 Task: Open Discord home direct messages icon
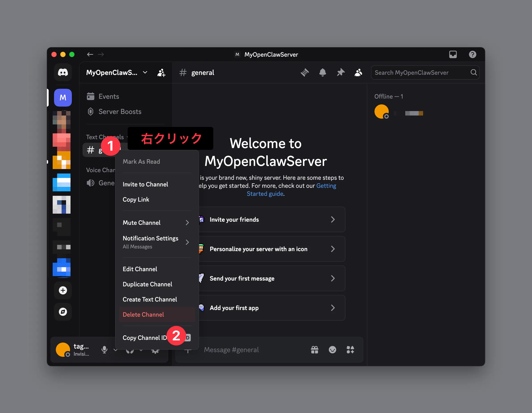pyautogui.click(x=63, y=72)
